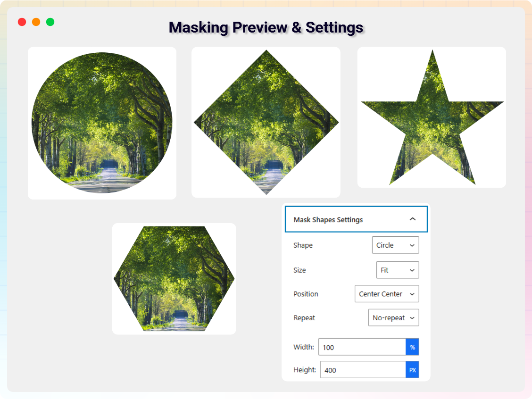The image size is (532, 399).
Task: Click the Width input field with 100
Action: pyautogui.click(x=362, y=347)
